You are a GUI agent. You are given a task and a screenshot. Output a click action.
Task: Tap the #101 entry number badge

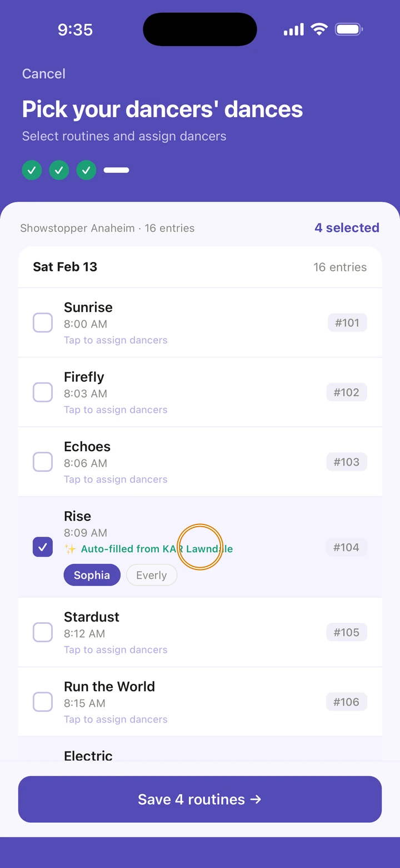347,322
